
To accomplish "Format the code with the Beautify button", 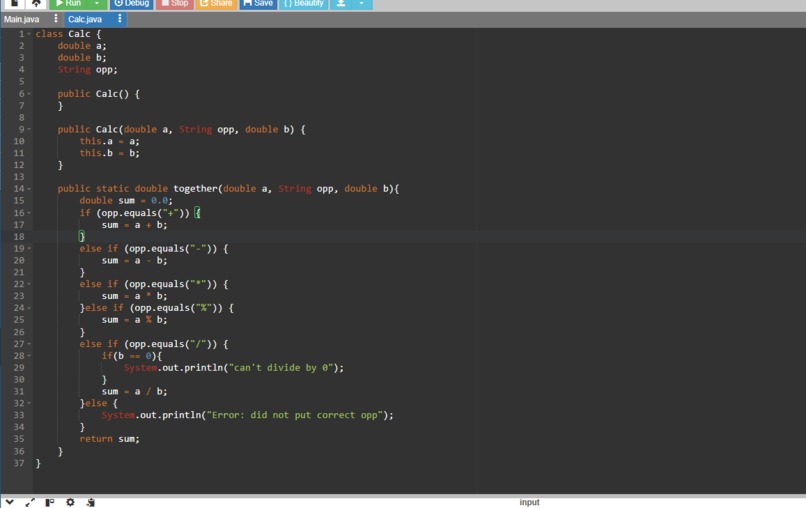I will pyautogui.click(x=304, y=3).
